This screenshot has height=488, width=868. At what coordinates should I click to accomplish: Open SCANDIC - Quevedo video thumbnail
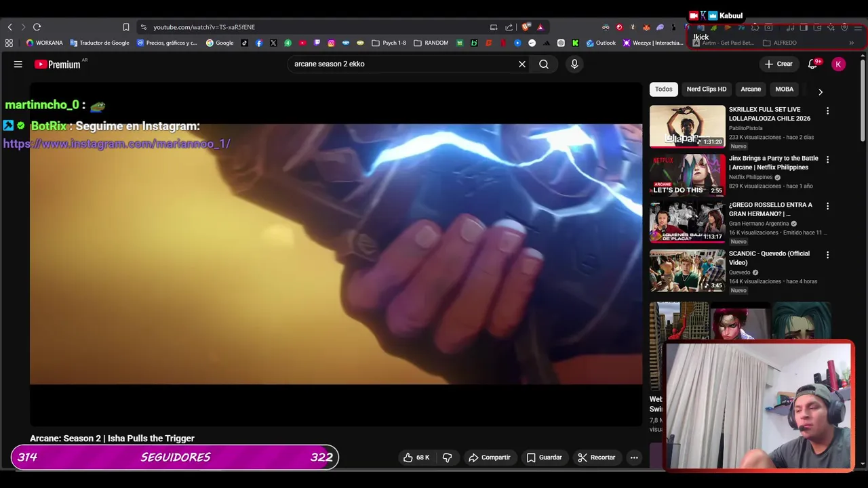tap(688, 271)
